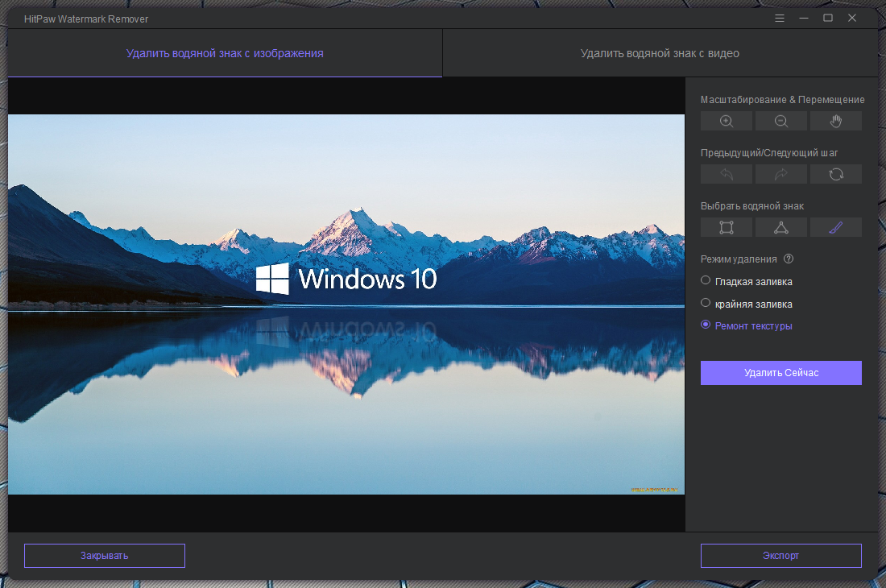Select the polygon triangle selection tool
The width and height of the screenshot is (886, 588).
781,227
